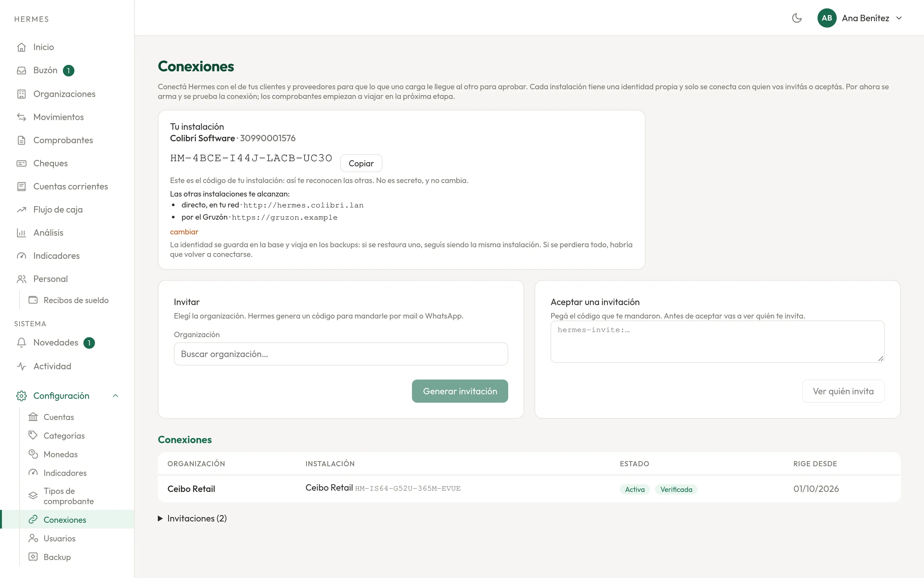Click the Configuración gear icon
This screenshot has height=578, width=924.
click(21, 396)
